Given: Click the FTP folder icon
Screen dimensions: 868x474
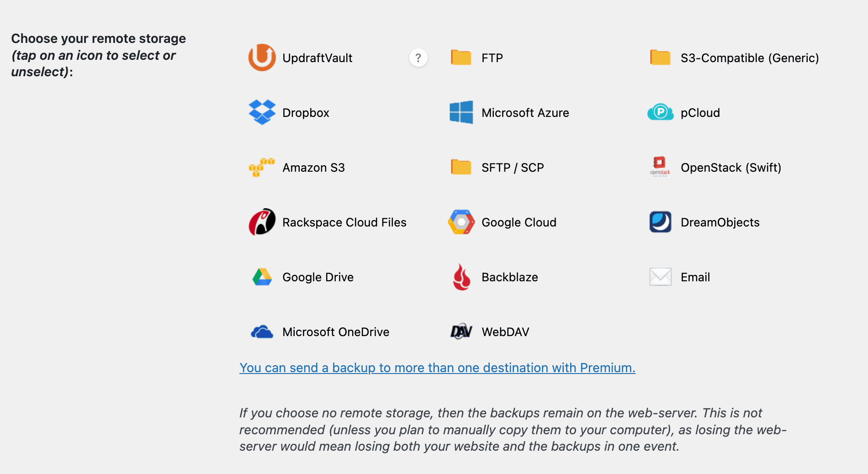Looking at the screenshot, I should [x=461, y=58].
